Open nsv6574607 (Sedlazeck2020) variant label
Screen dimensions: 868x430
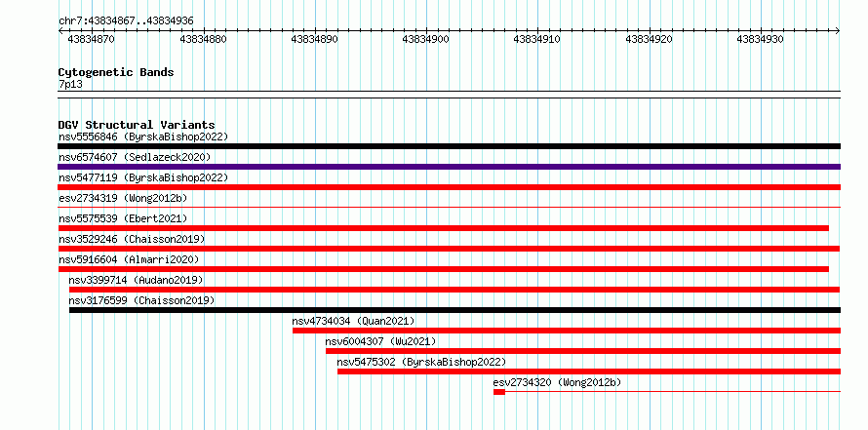pyautogui.click(x=135, y=157)
